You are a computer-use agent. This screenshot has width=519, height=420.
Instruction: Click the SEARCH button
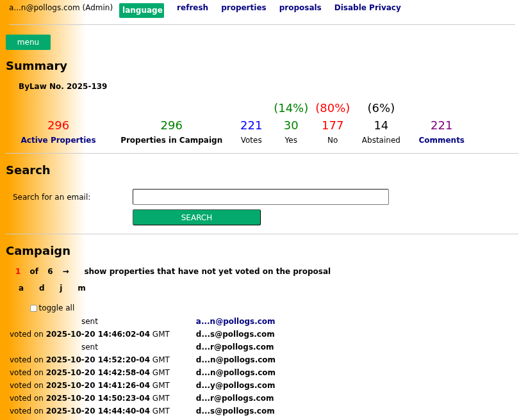(x=196, y=217)
